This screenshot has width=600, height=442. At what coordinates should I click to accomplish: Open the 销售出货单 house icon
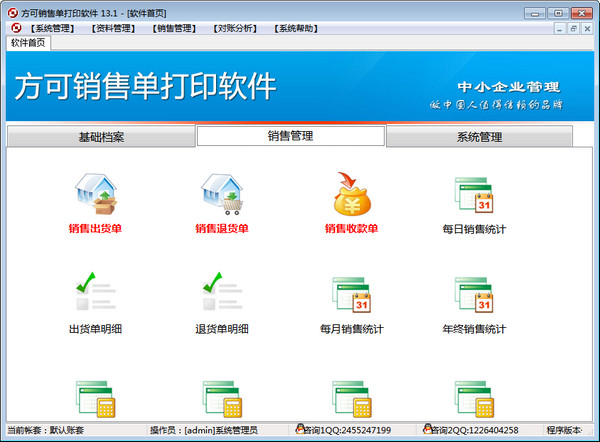click(96, 194)
